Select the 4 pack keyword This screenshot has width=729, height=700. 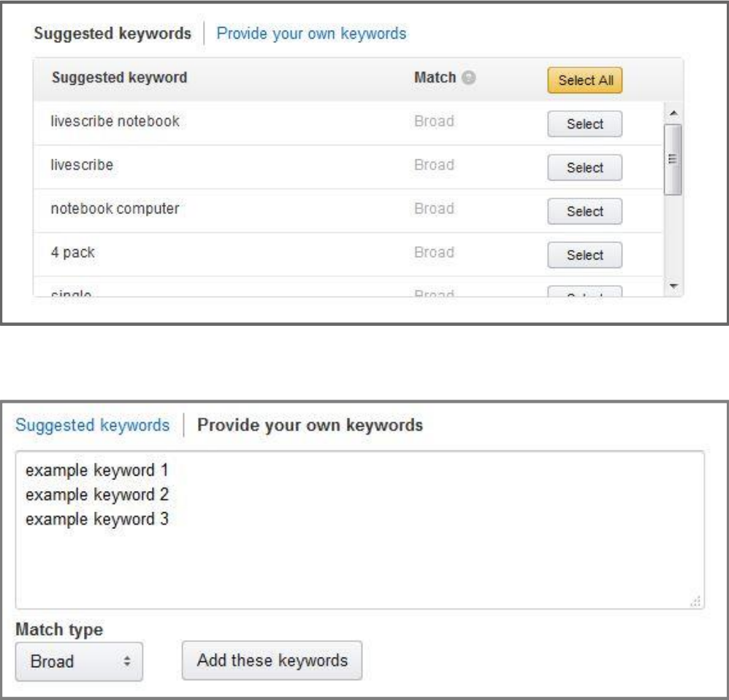pos(584,255)
